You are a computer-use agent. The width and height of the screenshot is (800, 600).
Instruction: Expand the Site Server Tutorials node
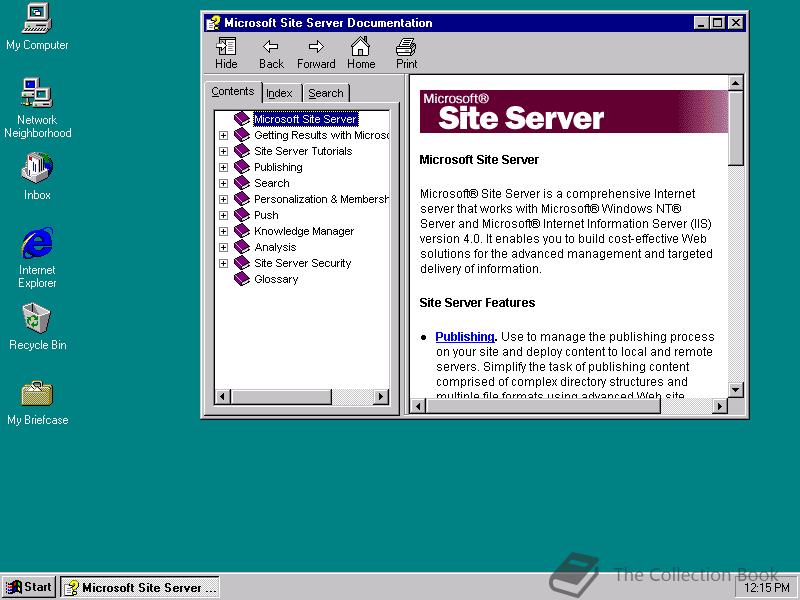pyautogui.click(x=223, y=152)
